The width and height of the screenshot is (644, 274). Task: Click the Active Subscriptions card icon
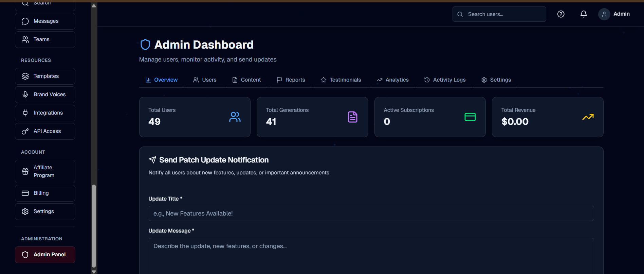470,117
